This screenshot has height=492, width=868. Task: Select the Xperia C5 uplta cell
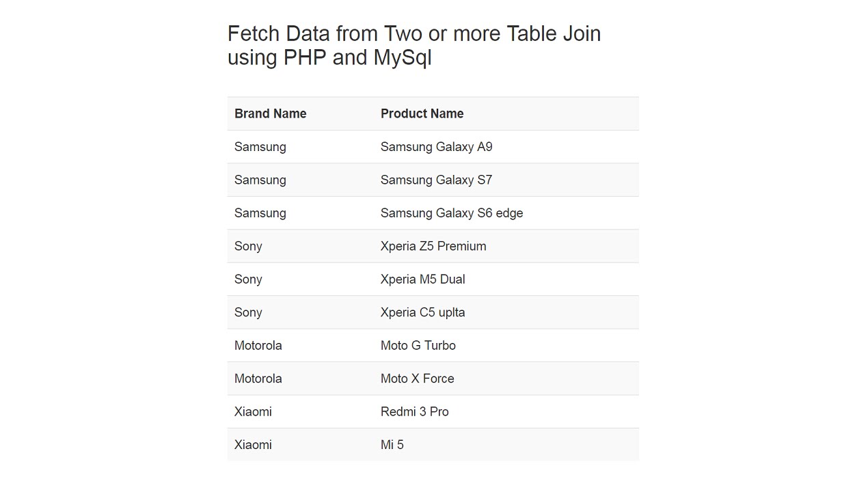[x=422, y=312]
